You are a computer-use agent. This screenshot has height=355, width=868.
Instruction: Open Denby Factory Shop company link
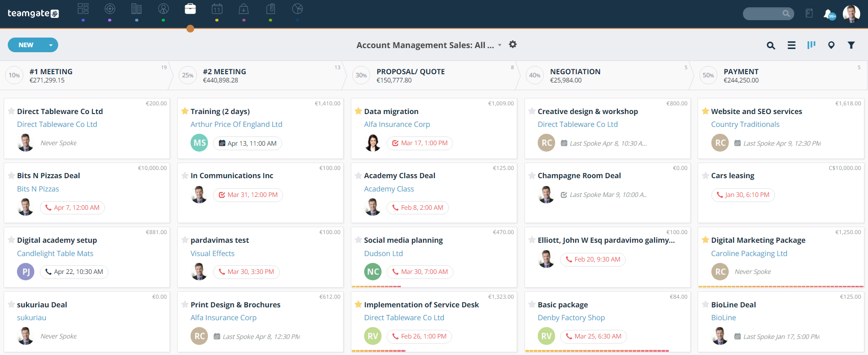[x=571, y=317]
